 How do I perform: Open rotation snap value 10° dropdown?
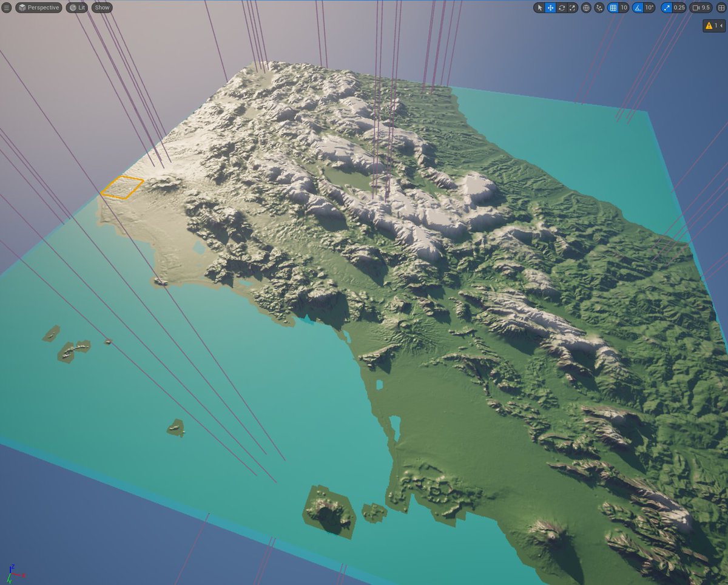(x=649, y=8)
